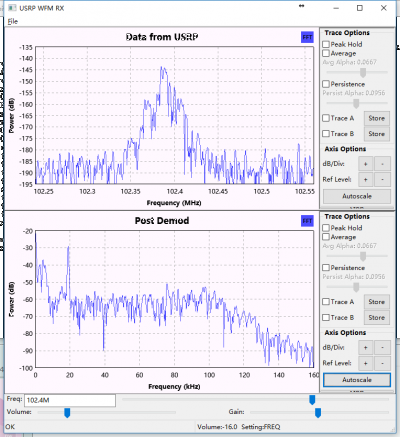
Task: Autoscale the Post Demod plot
Action: (357, 380)
